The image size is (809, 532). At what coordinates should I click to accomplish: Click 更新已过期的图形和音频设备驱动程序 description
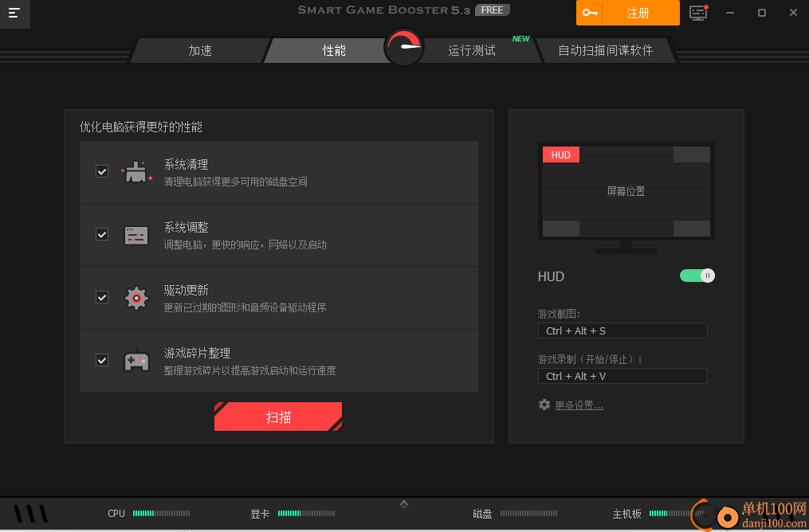[245, 307]
